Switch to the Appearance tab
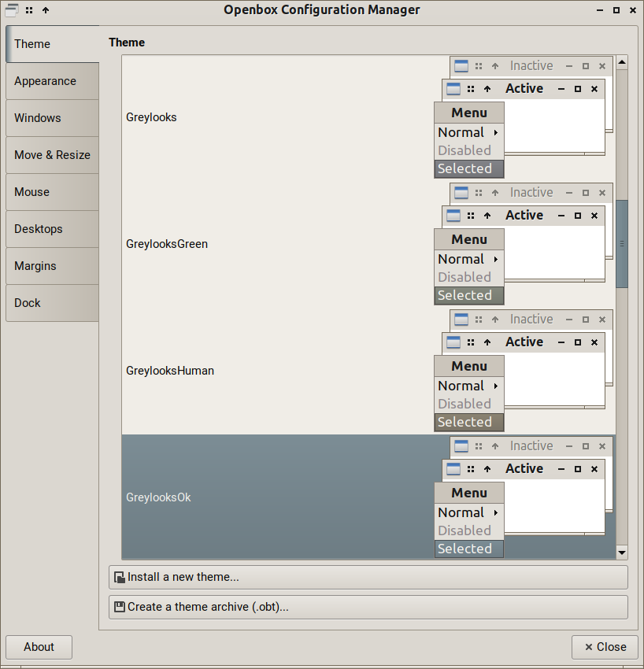The image size is (644, 669). click(x=53, y=81)
